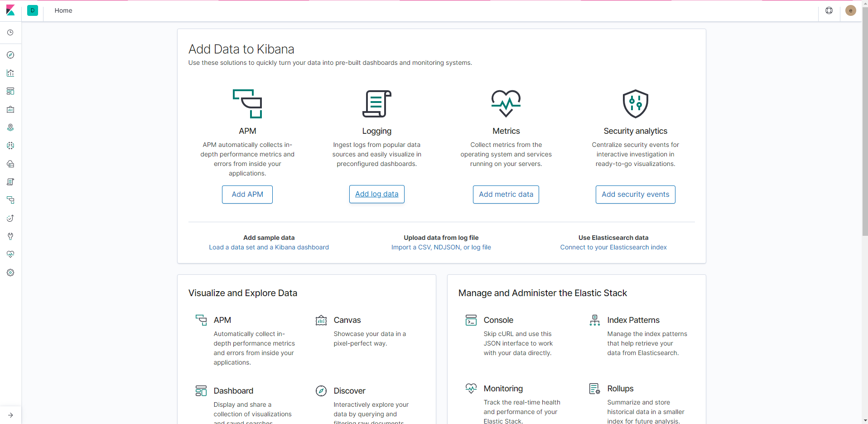Open Canvas under Visualize and Explore Data
Viewport: 868px width, 424px height.
point(347,320)
